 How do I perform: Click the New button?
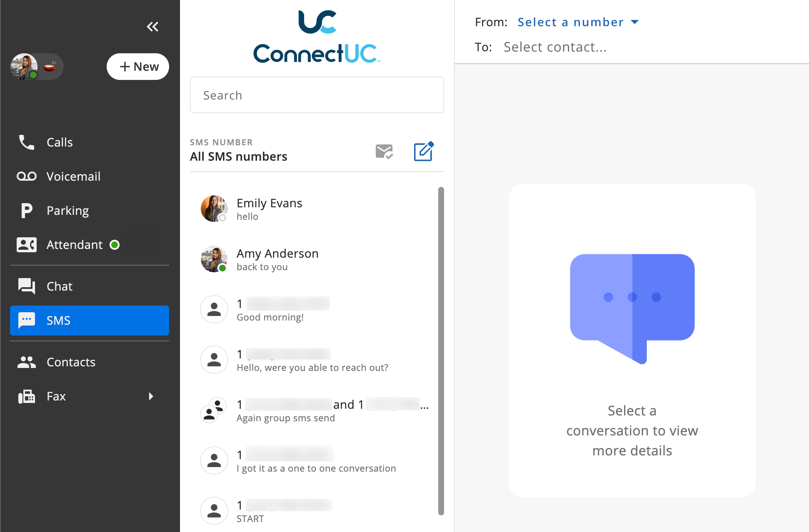pyautogui.click(x=138, y=67)
